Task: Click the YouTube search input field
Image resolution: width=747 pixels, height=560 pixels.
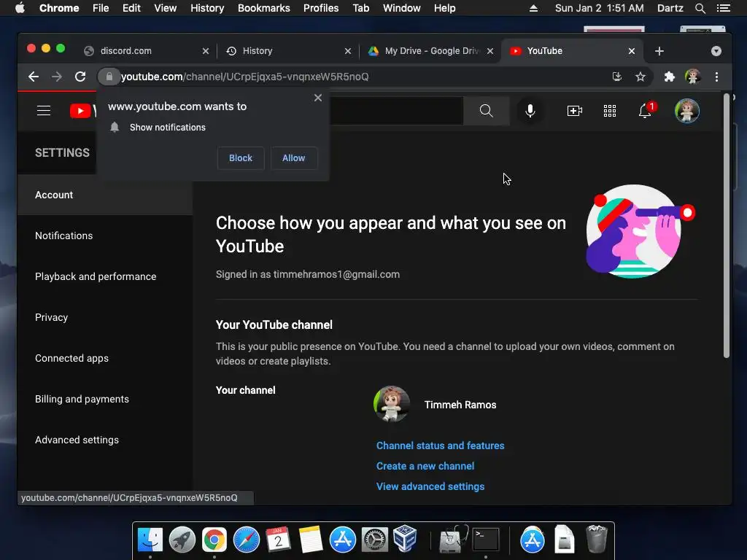Action: [x=396, y=111]
